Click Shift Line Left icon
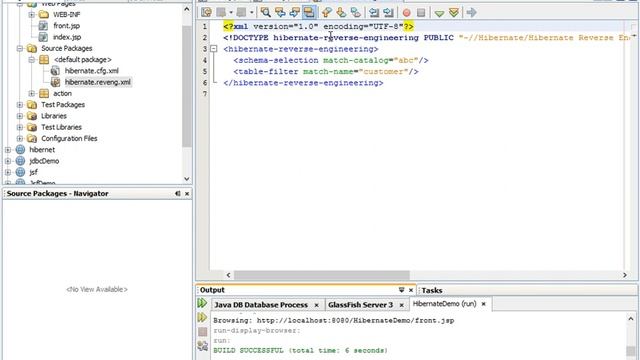The width and height of the screenshot is (640, 360). (x=373, y=13)
